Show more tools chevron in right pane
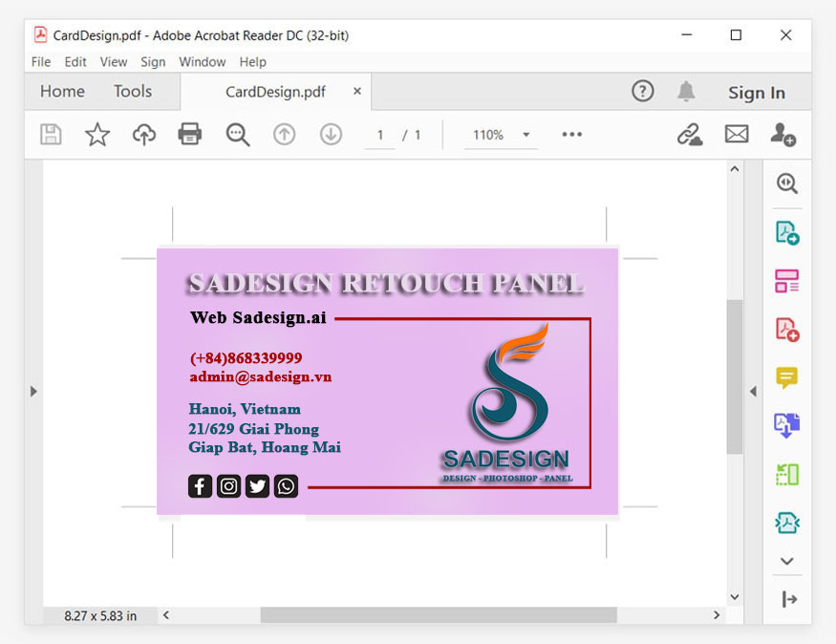The width and height of the screenshot is (836, 644). pyautogui.click(x=787, y=561)
